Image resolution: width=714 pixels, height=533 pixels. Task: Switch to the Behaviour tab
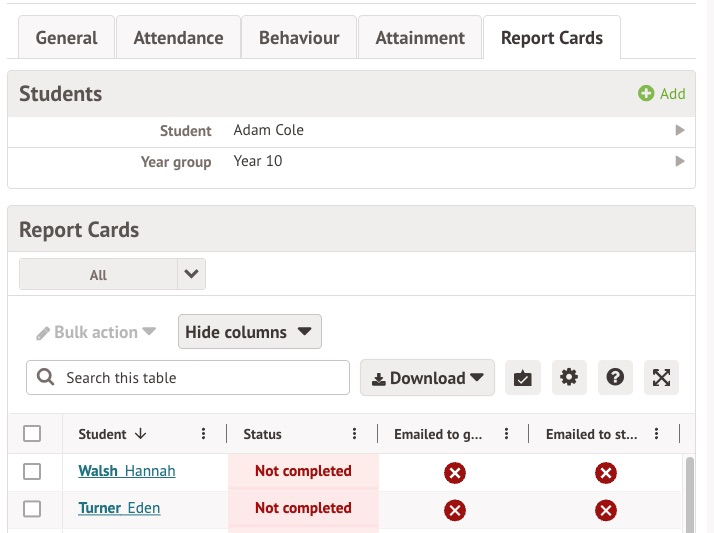click(299, 38)
